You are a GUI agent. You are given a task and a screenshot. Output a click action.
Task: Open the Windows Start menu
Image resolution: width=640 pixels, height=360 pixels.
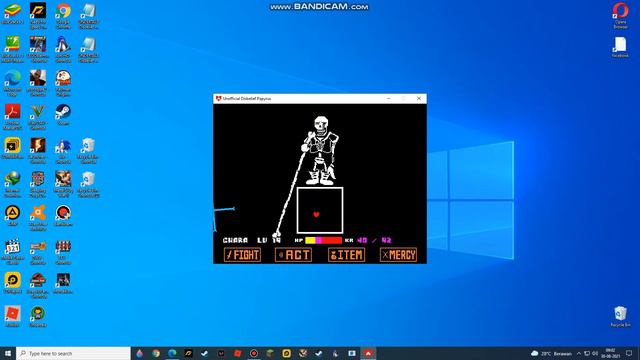[8, 353]
